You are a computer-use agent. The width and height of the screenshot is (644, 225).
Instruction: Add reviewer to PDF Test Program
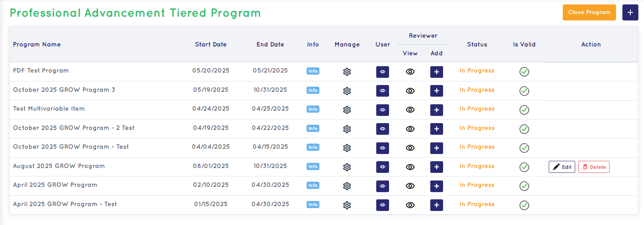(437, 72)
